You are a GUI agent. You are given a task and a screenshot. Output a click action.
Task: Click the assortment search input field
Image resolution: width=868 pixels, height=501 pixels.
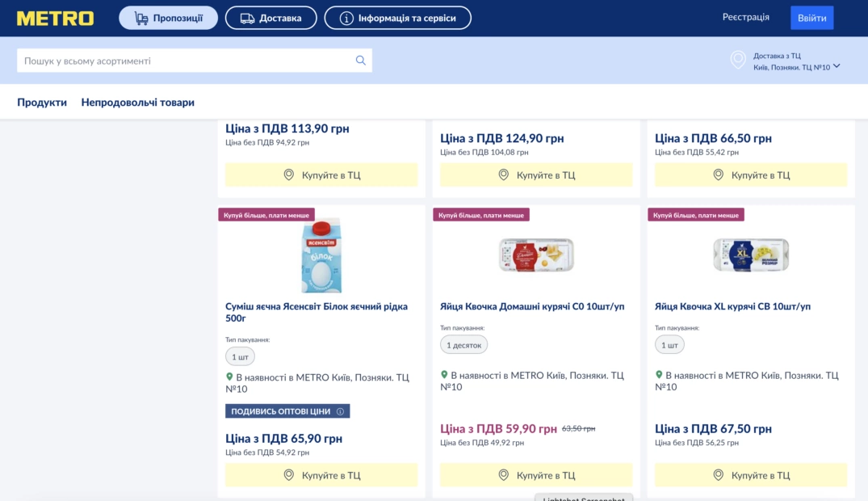(x=186, y=61)
